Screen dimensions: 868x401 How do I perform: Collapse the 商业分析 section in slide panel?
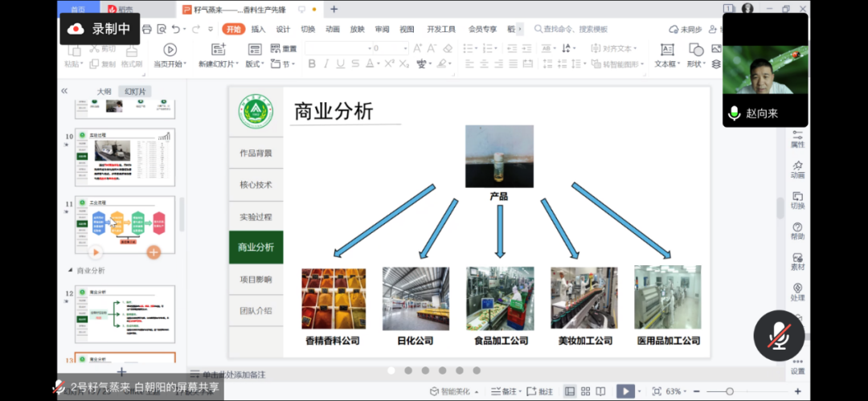(x=70, y=271)
